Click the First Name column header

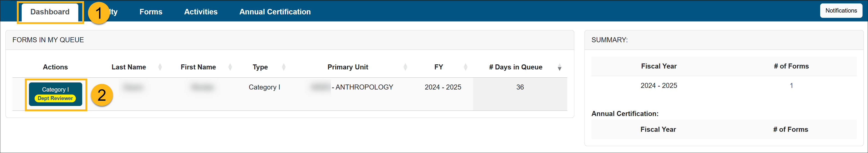(x=198, y=67)
